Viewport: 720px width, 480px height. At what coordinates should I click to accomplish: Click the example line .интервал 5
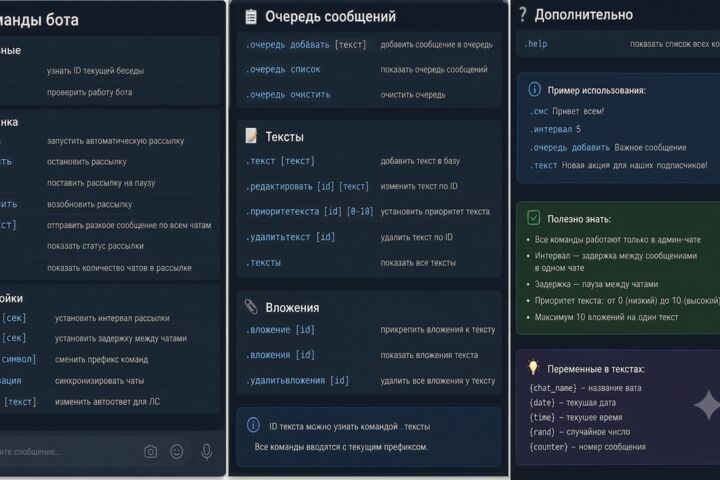556,130
